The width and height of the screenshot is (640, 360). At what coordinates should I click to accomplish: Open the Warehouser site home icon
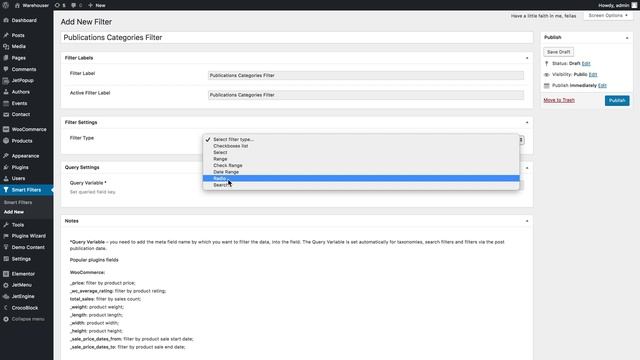[x=17, y=5]
